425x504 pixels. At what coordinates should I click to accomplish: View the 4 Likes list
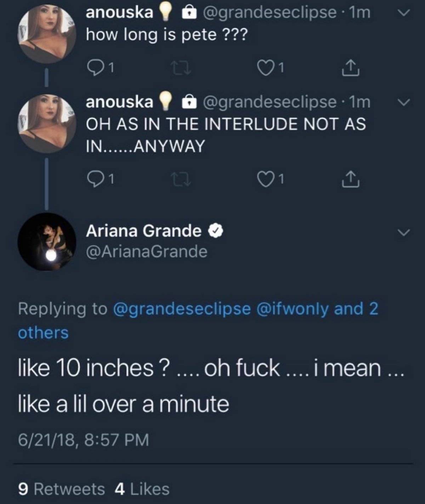coord(142,489)
